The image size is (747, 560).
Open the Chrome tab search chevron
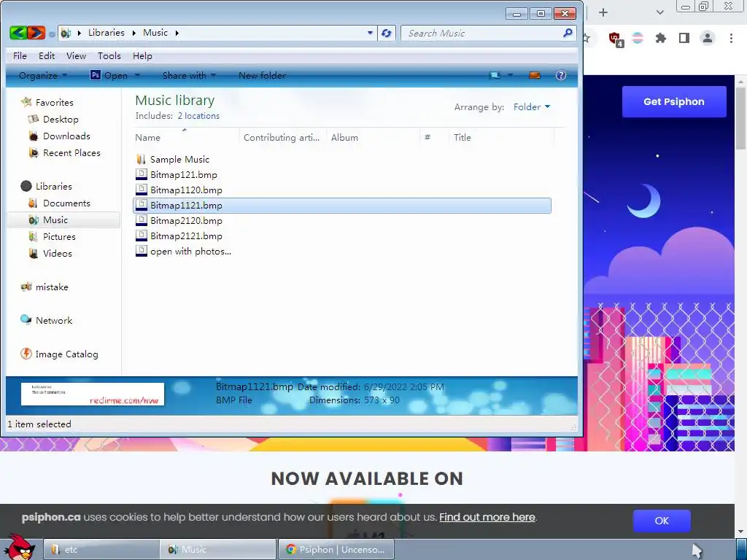(659, 12)
